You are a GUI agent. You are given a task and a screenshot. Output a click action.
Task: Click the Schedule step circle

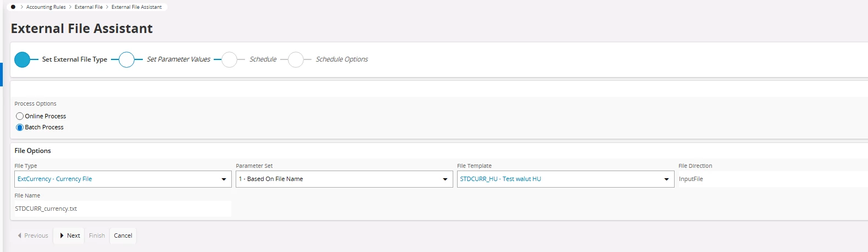pyautogui.click(x=229, y=59)
